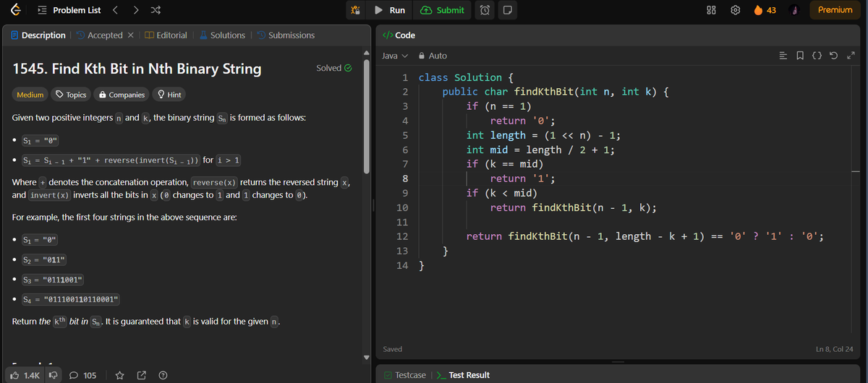
Task: Click the S3 = "0111001" example
Action: click(54, 279)
